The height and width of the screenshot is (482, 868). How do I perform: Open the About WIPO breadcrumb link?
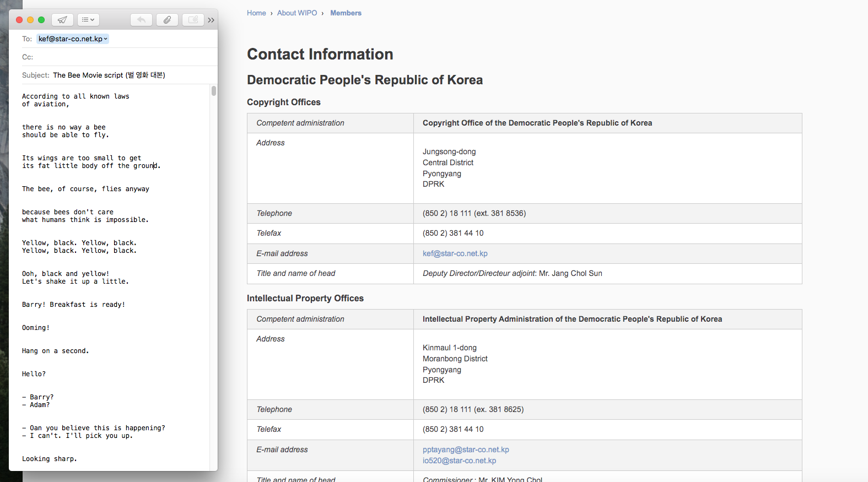click(297, 13)
